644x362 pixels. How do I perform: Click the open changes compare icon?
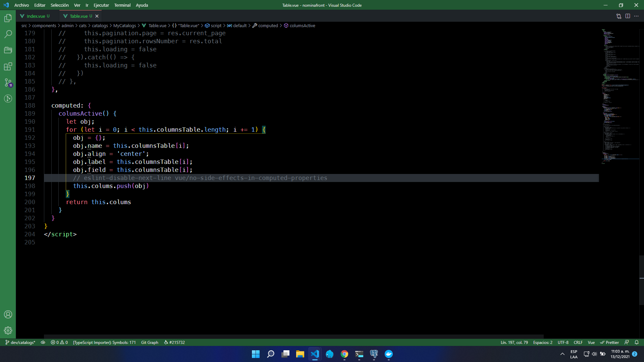(619, 16)
